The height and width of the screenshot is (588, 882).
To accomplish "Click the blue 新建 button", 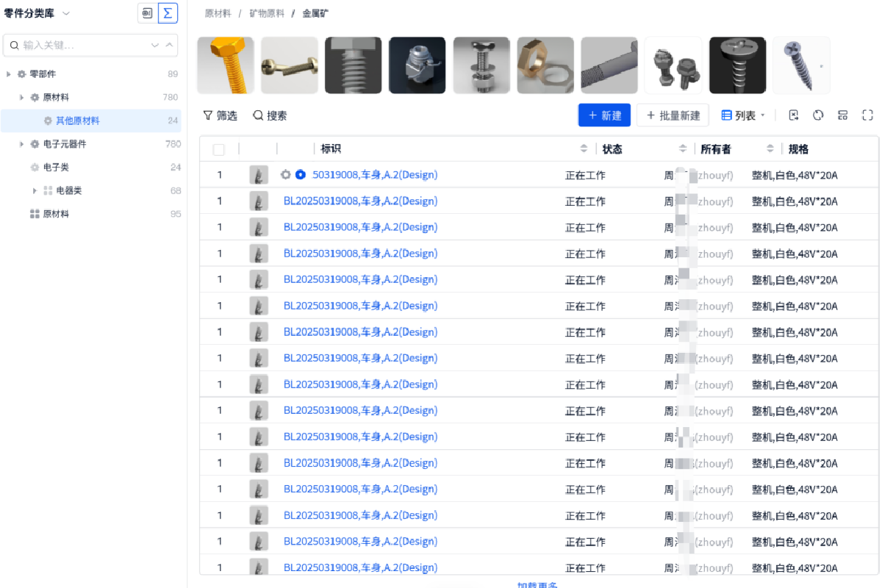I will pyautogui.click(x=604, y=115).
